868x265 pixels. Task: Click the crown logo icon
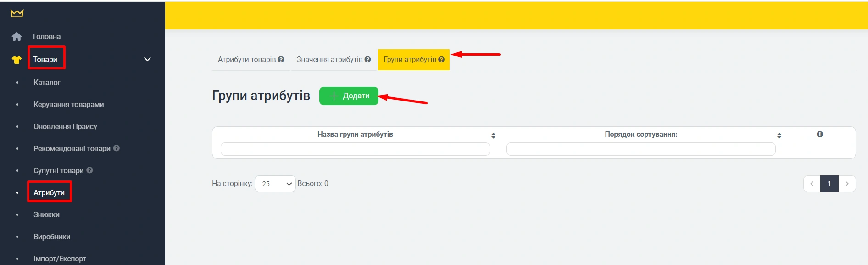tap(17, 13)
